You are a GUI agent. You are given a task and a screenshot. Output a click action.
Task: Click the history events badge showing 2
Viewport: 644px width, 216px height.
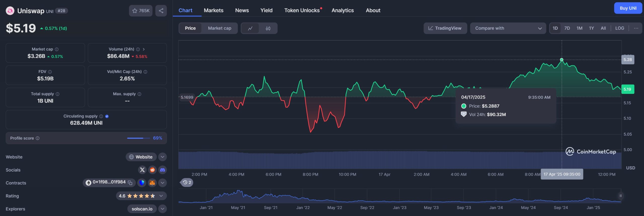tap(187, 182)
